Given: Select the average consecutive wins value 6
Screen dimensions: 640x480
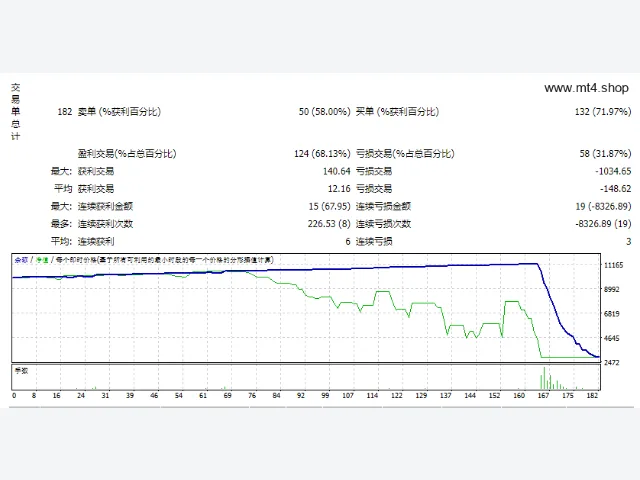Looking at the screenshot, I should tap(348, 242).
